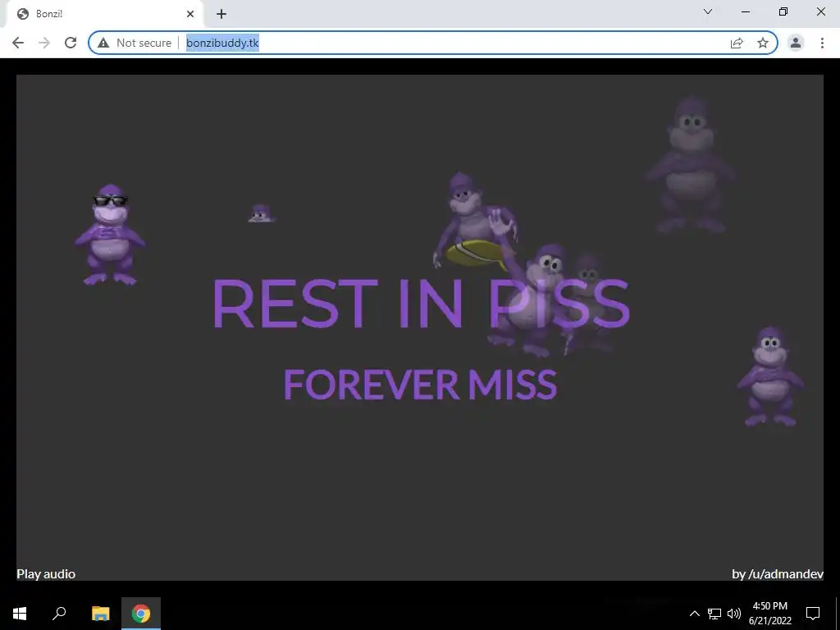The width and height of the screenshot is (840, 630).
Task: Go forward using the arrow button
Action: (x=44, y=43)
